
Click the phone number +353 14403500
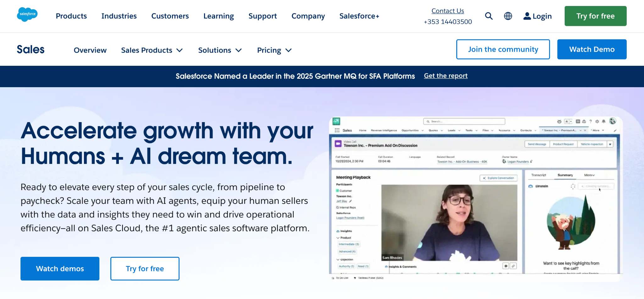[x=448, y=22]
